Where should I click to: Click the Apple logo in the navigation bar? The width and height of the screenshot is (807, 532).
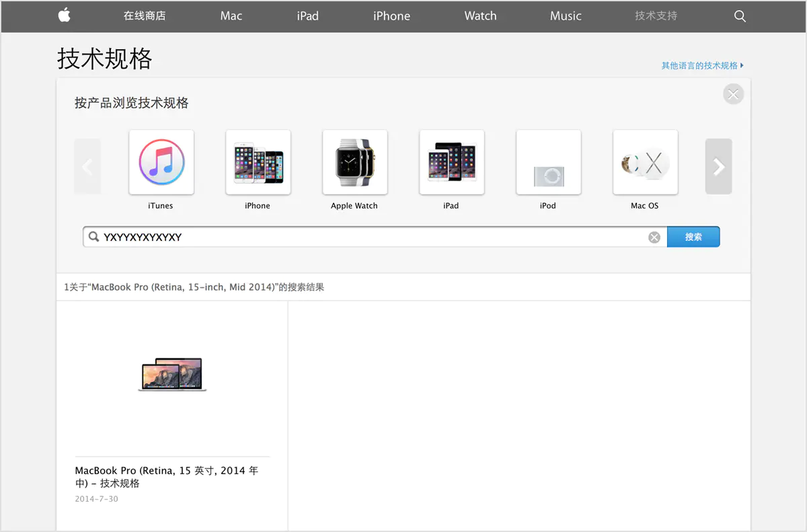click(x=64, y=16)
